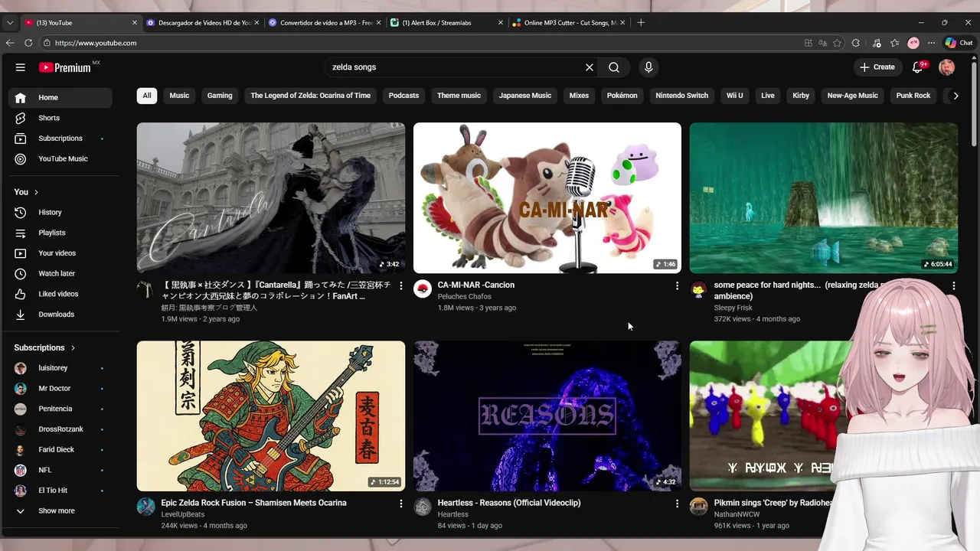Open the Heartless channel name link
The image size is (980, 551).
tap(452, 514)
